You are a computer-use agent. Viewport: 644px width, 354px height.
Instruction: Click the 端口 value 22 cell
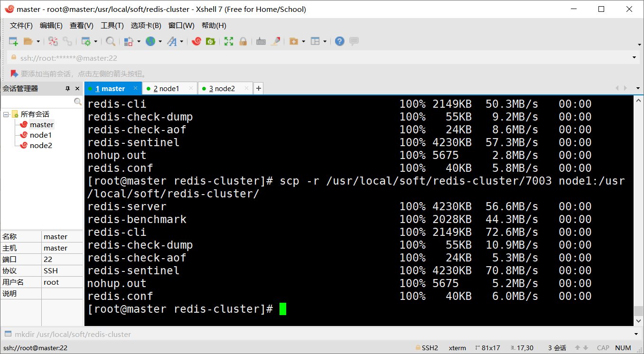click(62, 260)
